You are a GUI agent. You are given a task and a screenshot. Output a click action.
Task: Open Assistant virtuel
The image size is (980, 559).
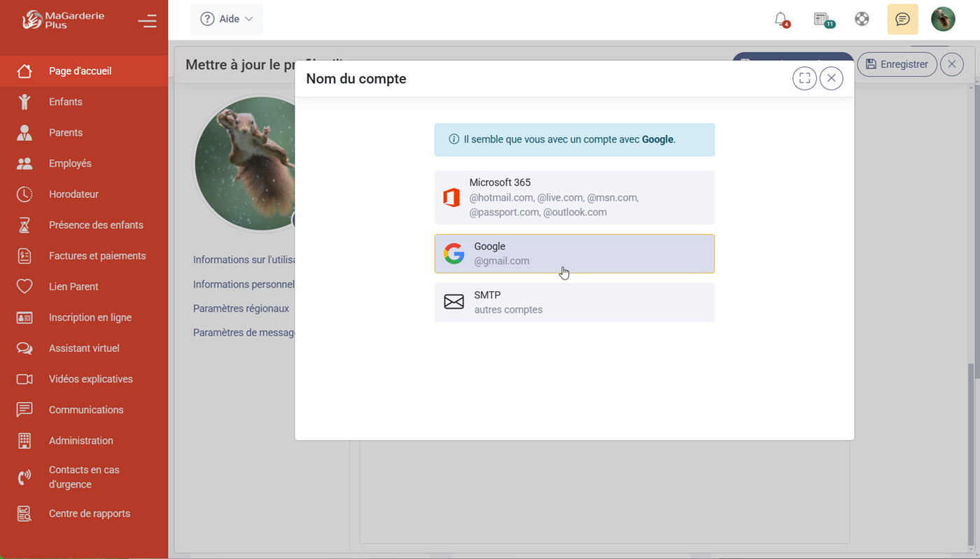pyautogui.click(x=84, y=348)
